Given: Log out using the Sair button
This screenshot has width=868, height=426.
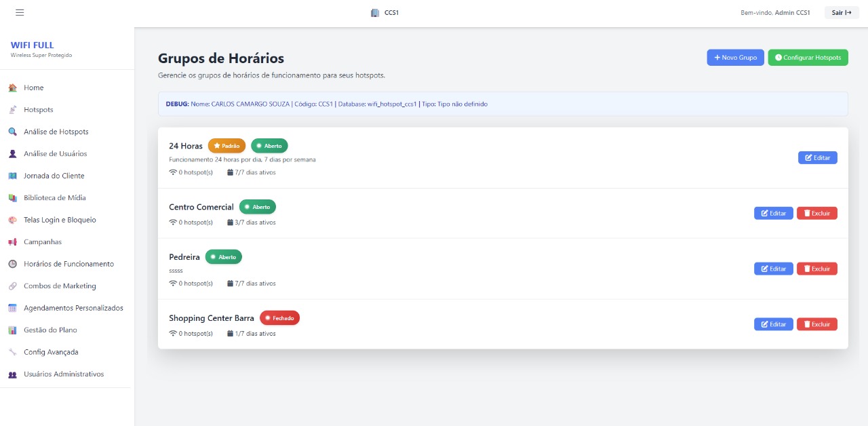Looking at the screenshot, I should click(842, 12).
